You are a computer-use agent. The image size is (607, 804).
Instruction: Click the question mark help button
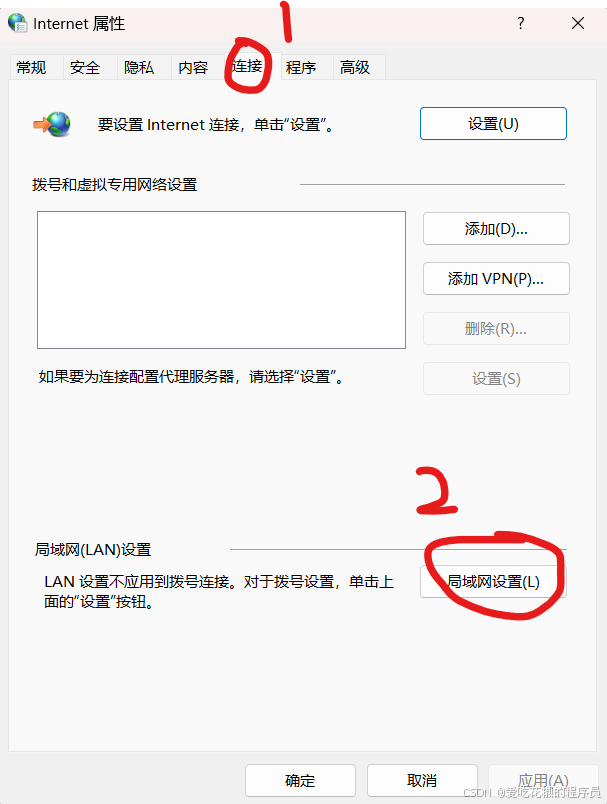521,23
